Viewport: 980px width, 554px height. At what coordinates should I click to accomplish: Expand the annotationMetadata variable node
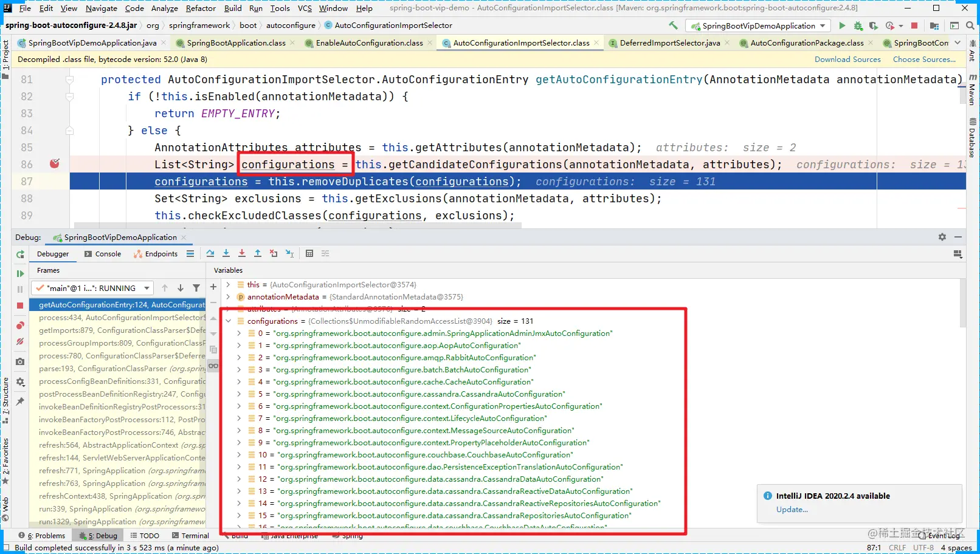click(228, 296)
